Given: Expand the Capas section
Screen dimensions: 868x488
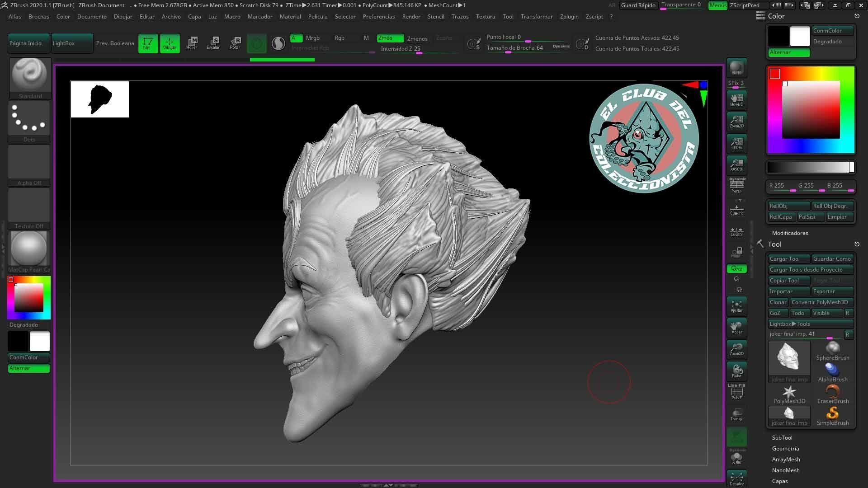Looking at the screenshot, I should (x=780, y=481).
